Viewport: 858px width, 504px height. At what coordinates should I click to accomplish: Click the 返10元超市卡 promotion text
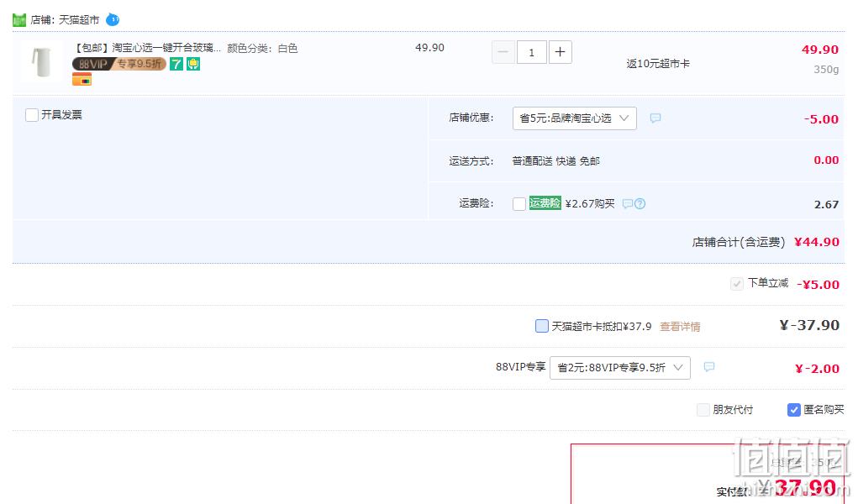(658, 64)
